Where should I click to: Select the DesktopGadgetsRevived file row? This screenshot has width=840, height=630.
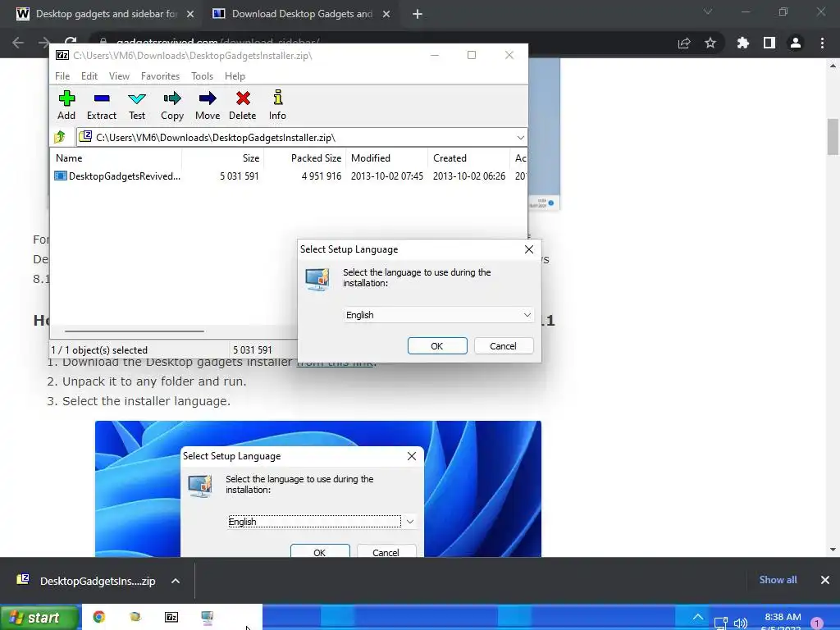[288, 176]
